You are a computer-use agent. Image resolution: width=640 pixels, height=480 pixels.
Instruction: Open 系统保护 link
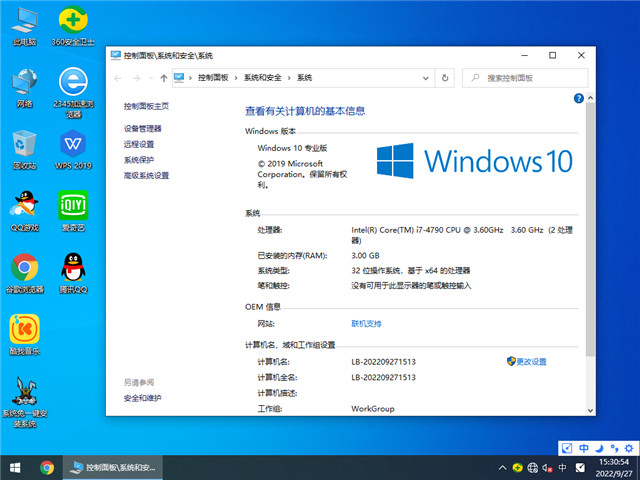[x=139, y=160]
